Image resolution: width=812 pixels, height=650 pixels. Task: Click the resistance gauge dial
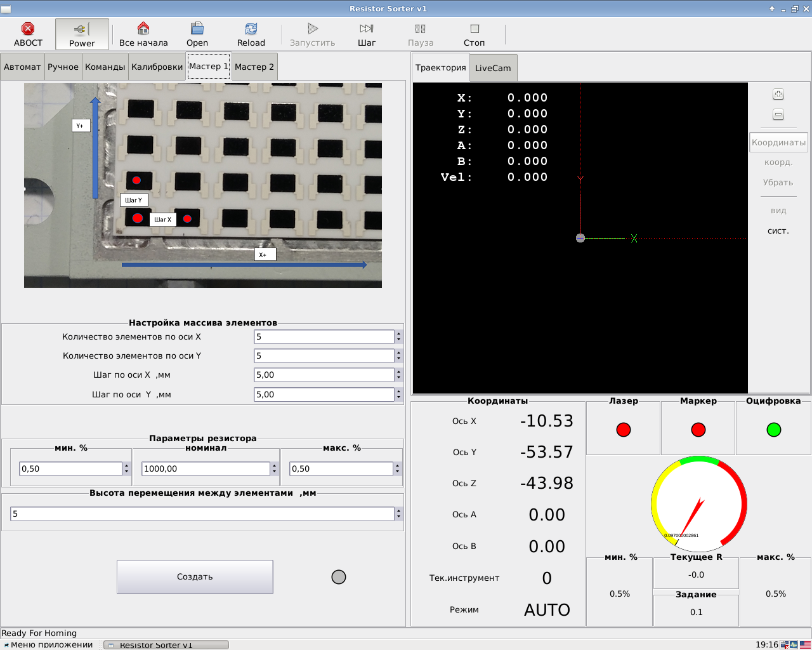pos(698,504)
